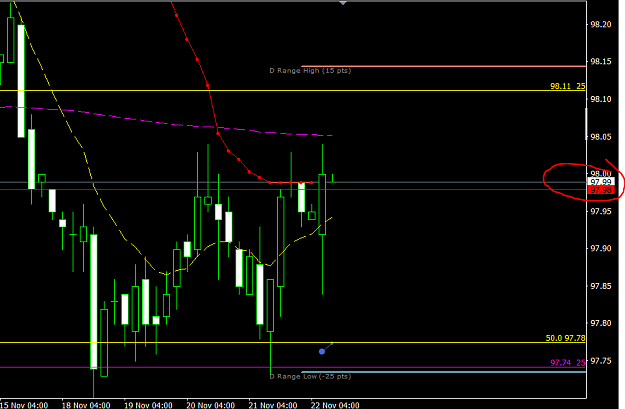This screenshot has width=625, height=409.
Task: Click the 21 Nov 04:00 time label
Action: coord(273,405)
